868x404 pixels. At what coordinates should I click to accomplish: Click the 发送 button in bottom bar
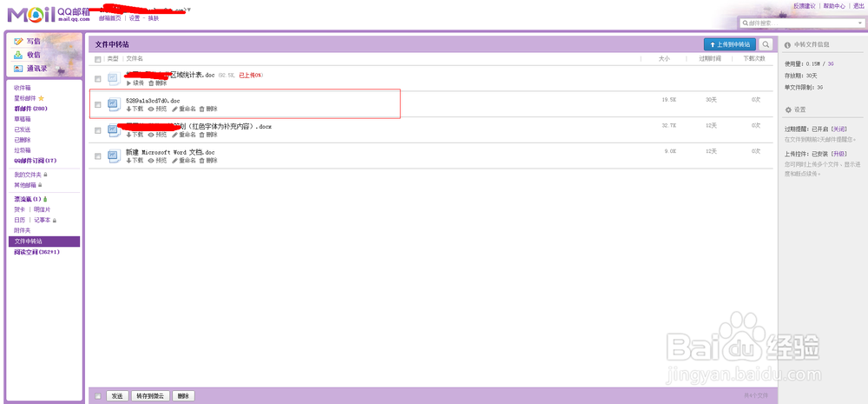coord(117,395)
